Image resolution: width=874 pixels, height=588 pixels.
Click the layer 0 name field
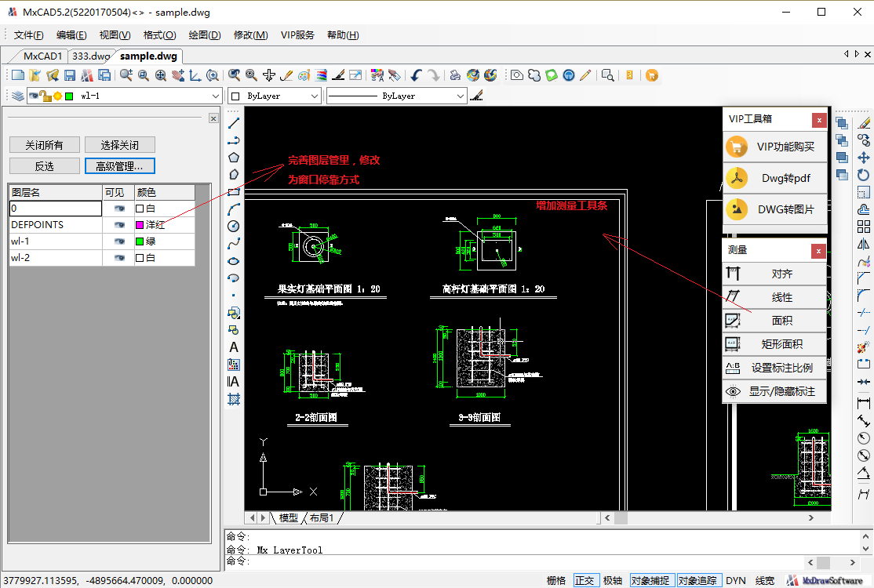[55, 209]
